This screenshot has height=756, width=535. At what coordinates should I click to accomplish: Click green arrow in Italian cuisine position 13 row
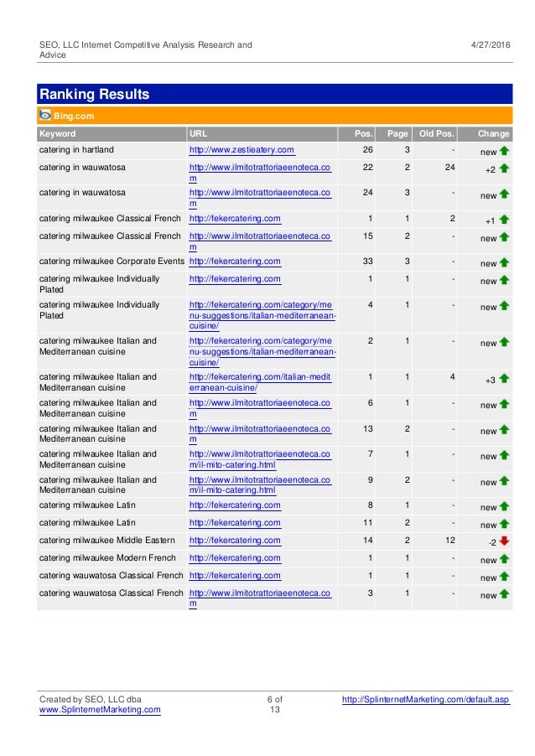pos(505,430)
